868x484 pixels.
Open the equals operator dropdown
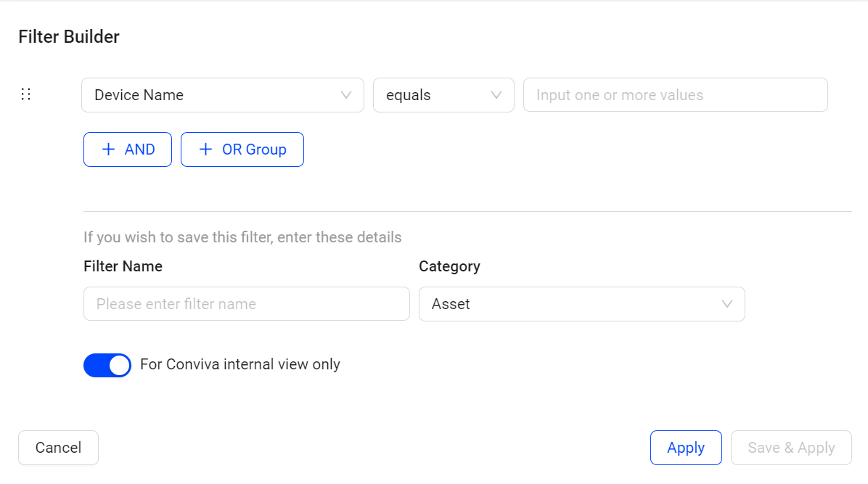pyautogui.click(x=443, y=95)
